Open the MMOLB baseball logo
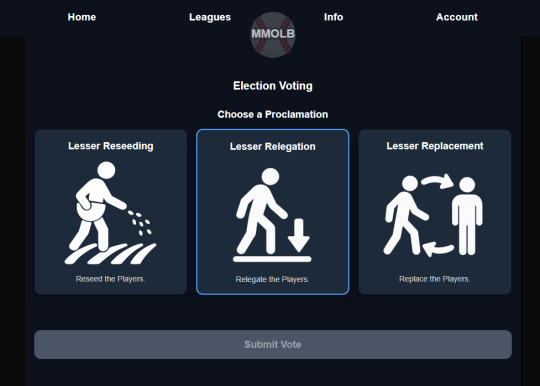The height and width of the screenshot is (386, 540). click(x=273, y=34)
